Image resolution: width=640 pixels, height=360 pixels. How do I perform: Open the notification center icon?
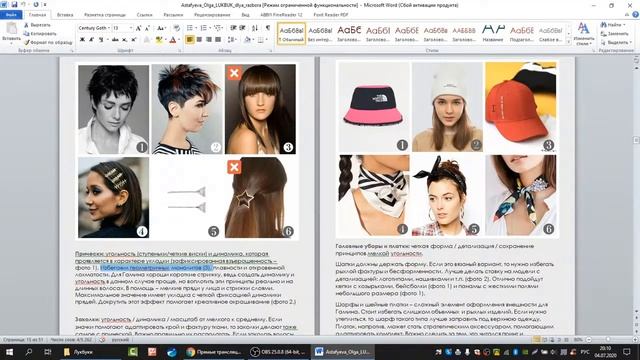627,352
